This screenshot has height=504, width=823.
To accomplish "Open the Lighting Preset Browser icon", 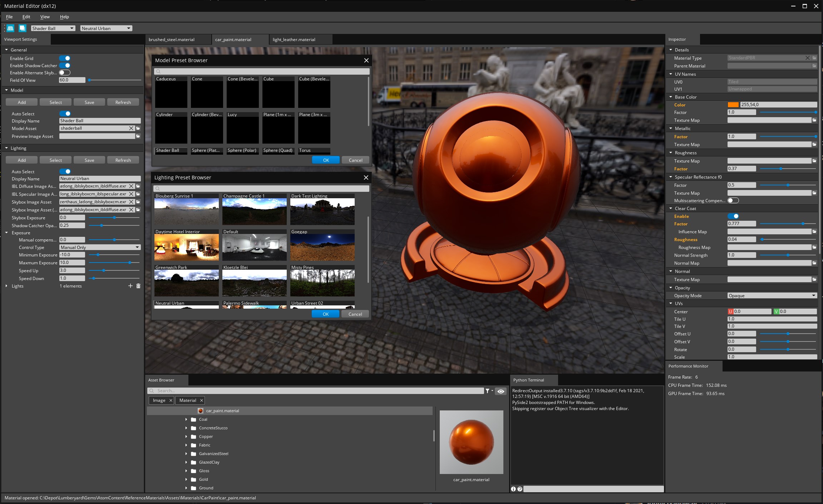I will tap(23, 28).
